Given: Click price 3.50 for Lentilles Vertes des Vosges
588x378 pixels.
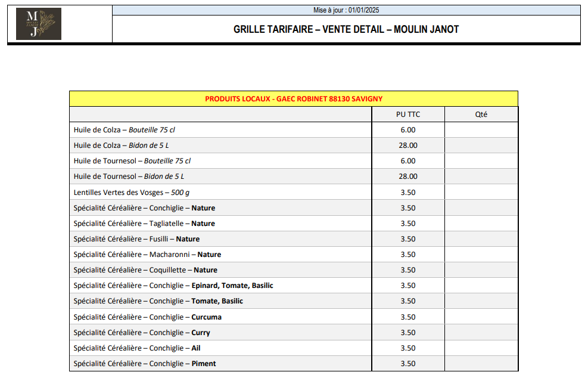Looking at the screenshot, I should (408, 193).
